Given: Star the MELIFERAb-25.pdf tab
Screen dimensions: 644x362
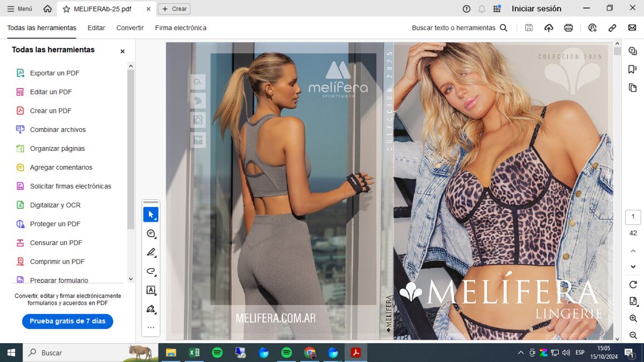Looking at the screenshot, I should 66,8.
